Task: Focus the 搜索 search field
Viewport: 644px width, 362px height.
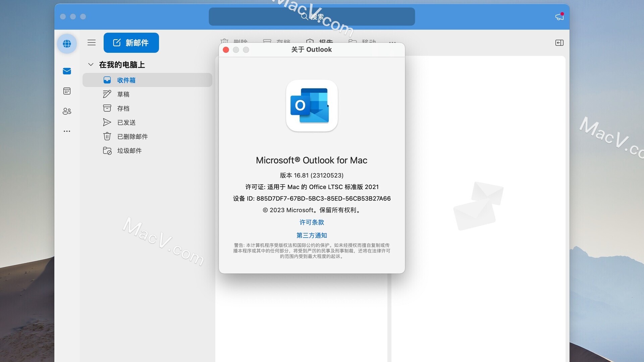Action: click(312, 16)
